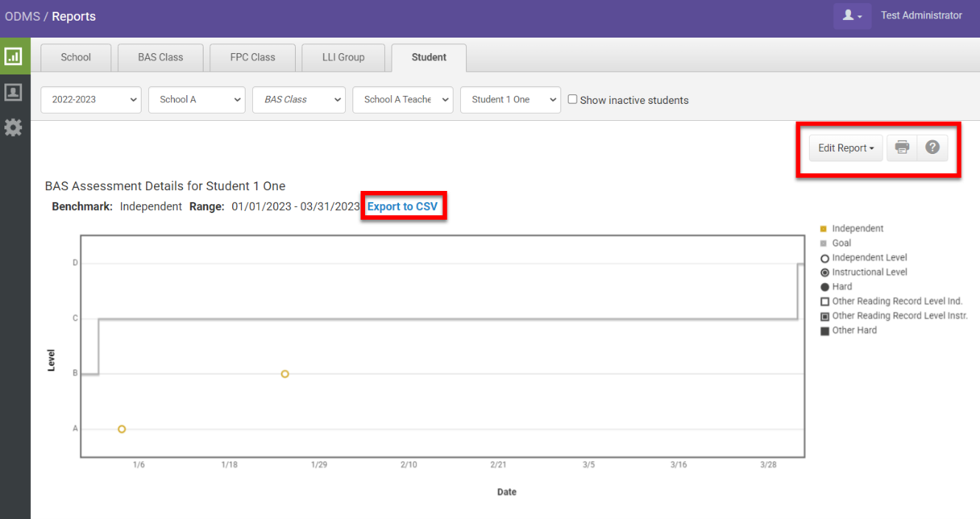Open the School A dropdown
This screenshot has width=980, height=519.
(x=196, y=100)
